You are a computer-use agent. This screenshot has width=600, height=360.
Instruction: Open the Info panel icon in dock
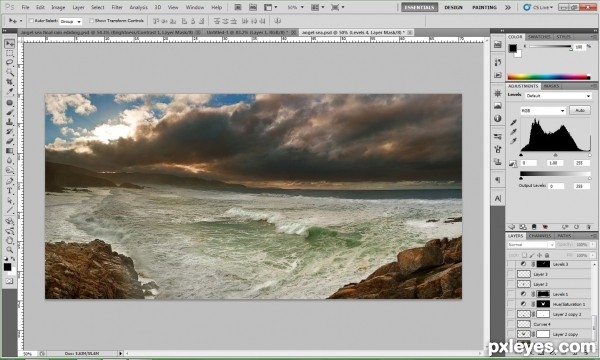[497, 119]
